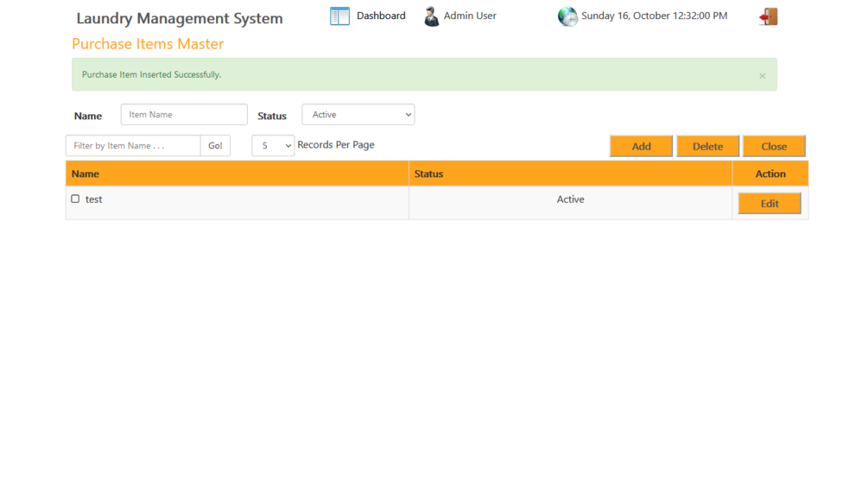Viewport: 868px width, 488px height.
Task: Click the date and time text
Action: (x=655, y=16)
